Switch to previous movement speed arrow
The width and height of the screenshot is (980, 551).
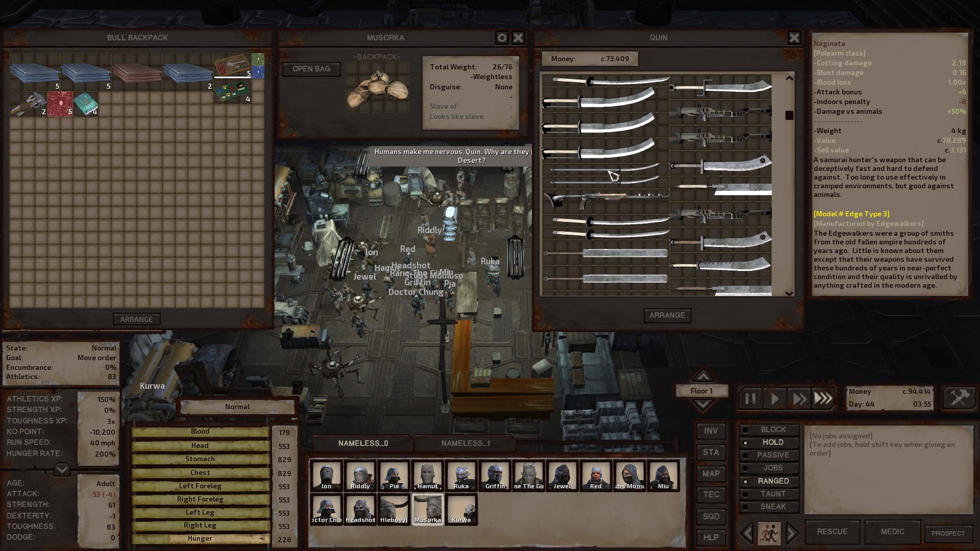[x=746, y=534]
